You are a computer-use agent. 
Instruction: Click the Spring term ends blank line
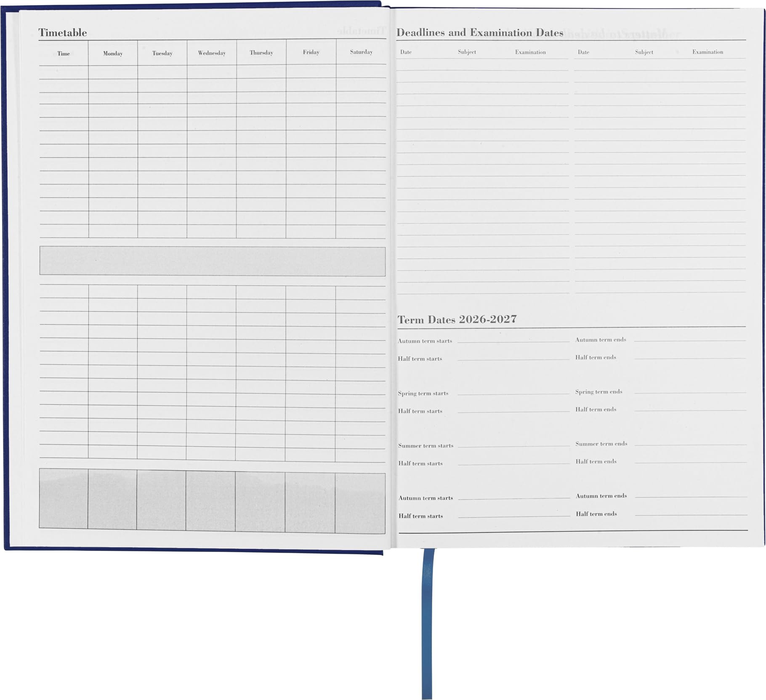[690, 391]
